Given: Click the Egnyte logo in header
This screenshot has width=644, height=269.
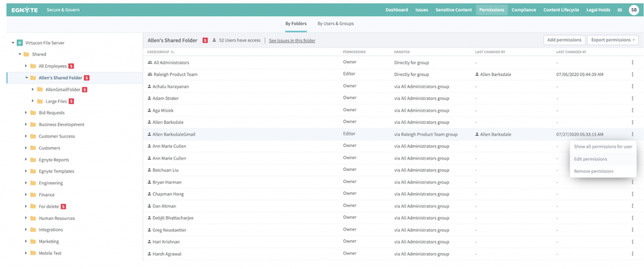Looking at the screenshot, I should pos(22,10).
